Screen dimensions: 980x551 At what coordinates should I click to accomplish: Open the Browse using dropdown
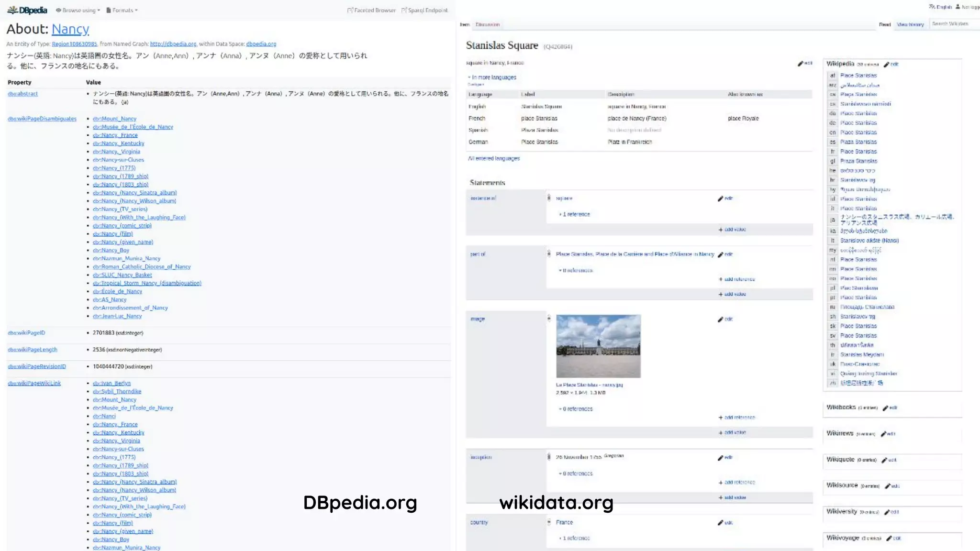tap(78, 10)
